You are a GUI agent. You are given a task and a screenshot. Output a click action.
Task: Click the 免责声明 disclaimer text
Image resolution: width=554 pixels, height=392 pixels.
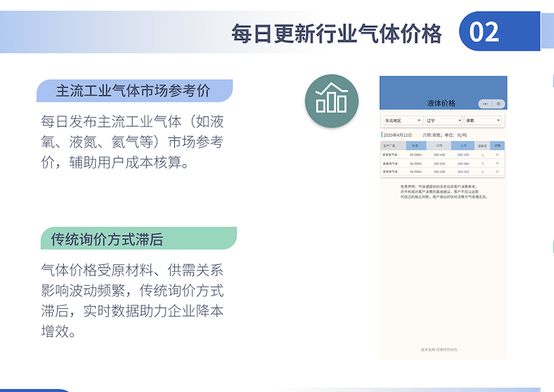(444, 191)
